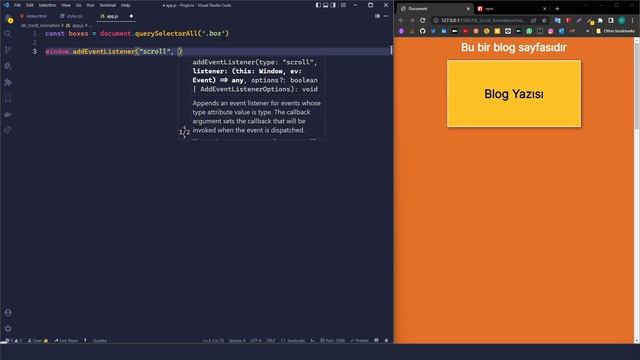Open the Run and Debug view

point(8,66)
